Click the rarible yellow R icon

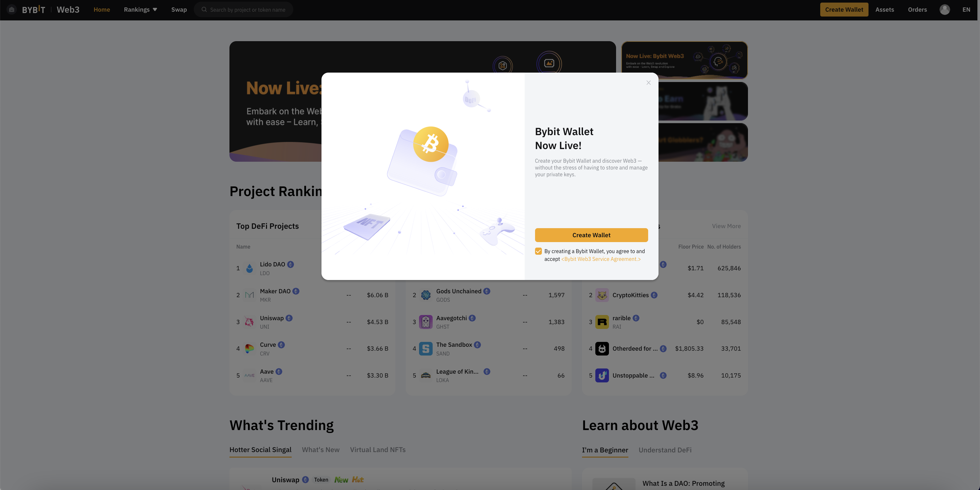click(602, 322)
